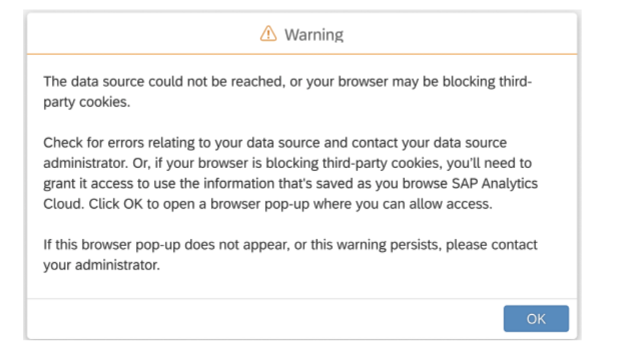Image resolution: width=644 pixels, height=356 pixels.
Task: Click the word 'Cloud.' in the message
Action: [64, 204]
